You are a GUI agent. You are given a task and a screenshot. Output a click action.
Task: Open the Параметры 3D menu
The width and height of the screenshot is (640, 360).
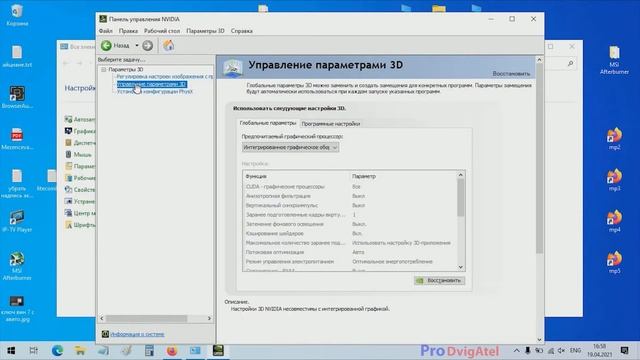[205, 31]
